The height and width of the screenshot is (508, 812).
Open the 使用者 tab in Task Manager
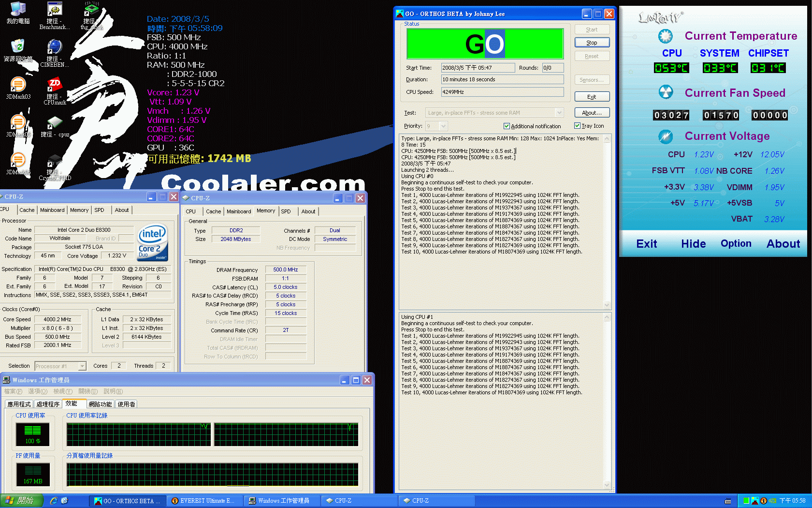126,404
